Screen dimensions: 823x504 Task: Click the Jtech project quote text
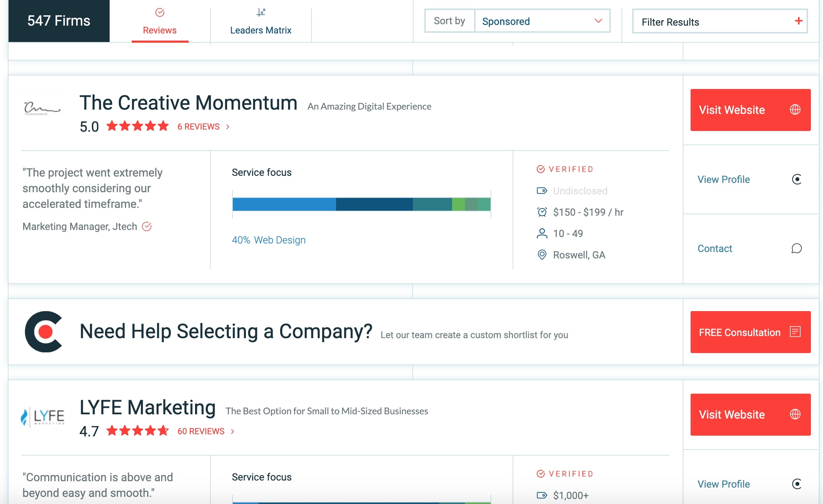[x=93, y=188]
